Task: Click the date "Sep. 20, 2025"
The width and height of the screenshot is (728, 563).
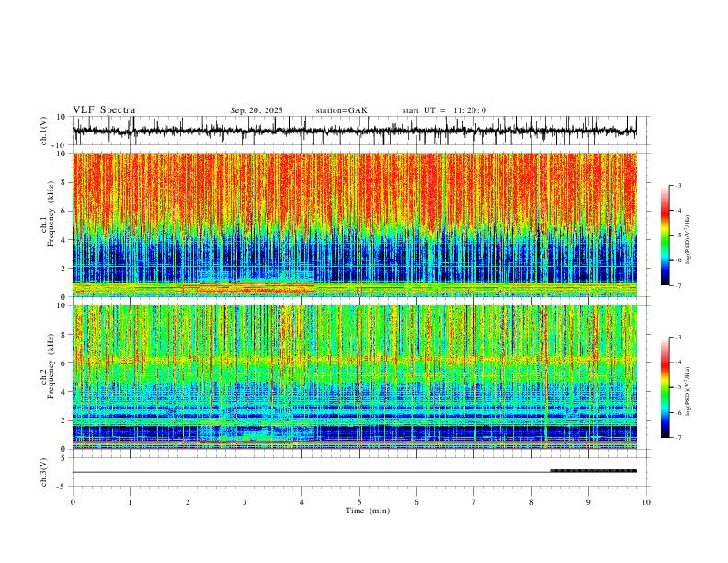Action: click(x=256, y=110)
